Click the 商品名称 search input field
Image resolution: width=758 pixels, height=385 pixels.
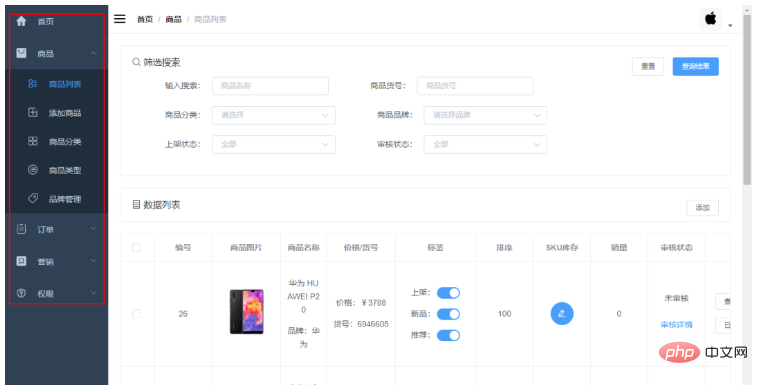pos(270,86)
